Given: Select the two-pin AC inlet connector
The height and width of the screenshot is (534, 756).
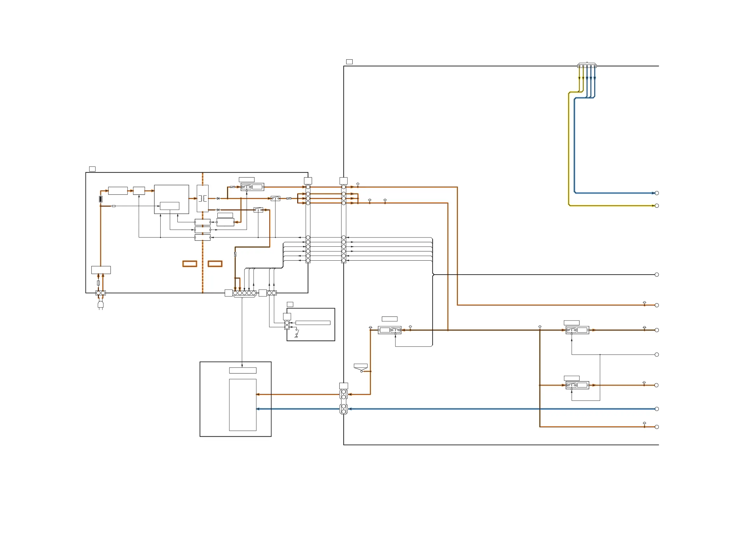Looking at the screenshot, I should point(101,293).
